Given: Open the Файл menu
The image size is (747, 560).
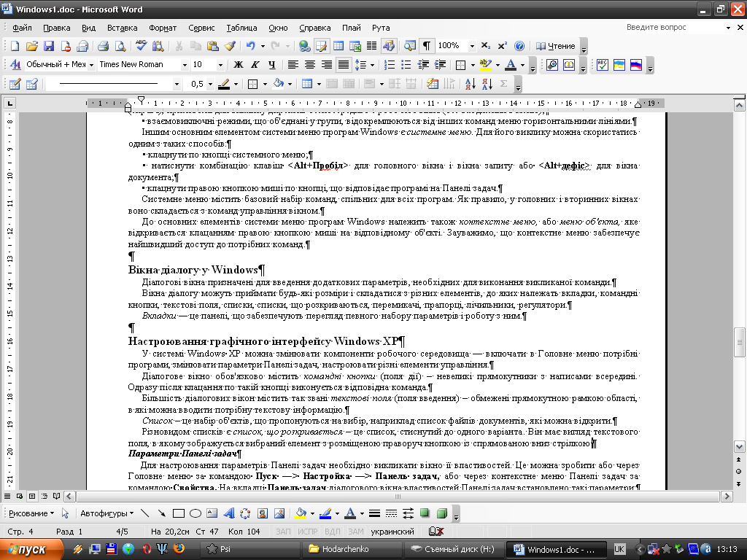Looking at the screenshot, I should pyautogui.click(x=22, y=28).
